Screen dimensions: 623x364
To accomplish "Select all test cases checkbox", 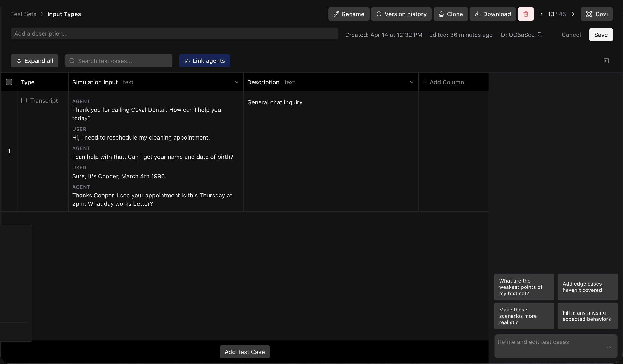I will 9,82.
